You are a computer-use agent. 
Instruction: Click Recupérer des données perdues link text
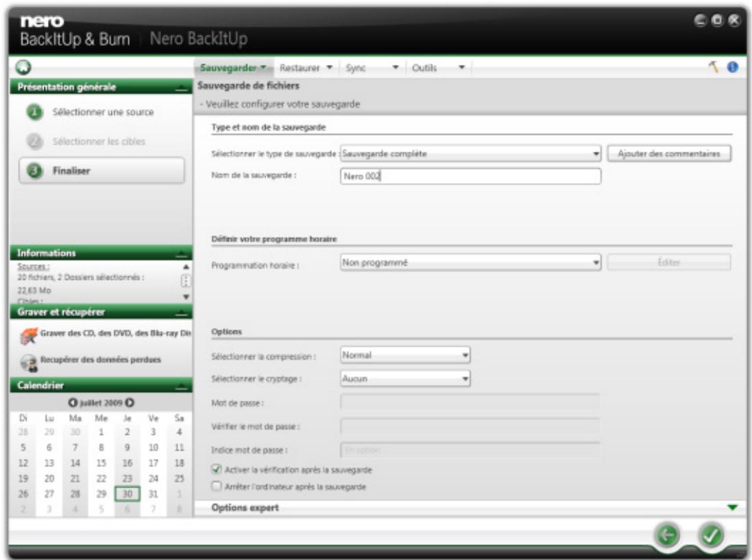100,360
